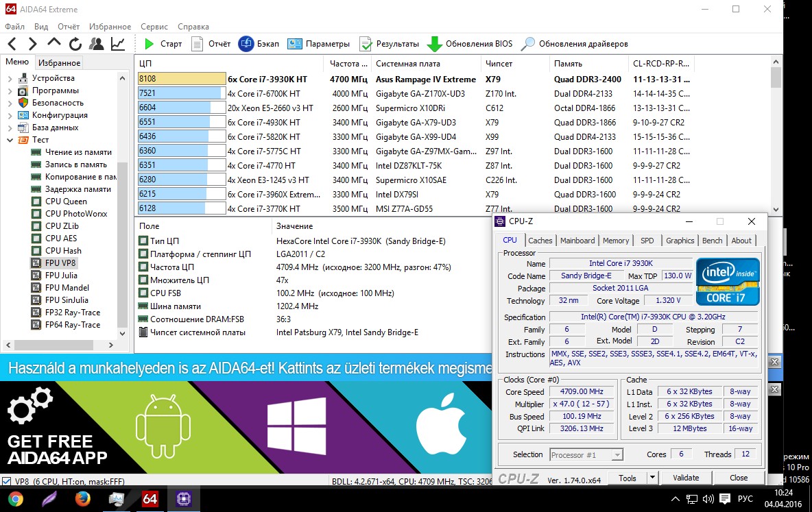Open the Processor #1 selection dropdown
The width and height of the screenshot is (812, 512).
pyautogui.click(x=586, y=454)
